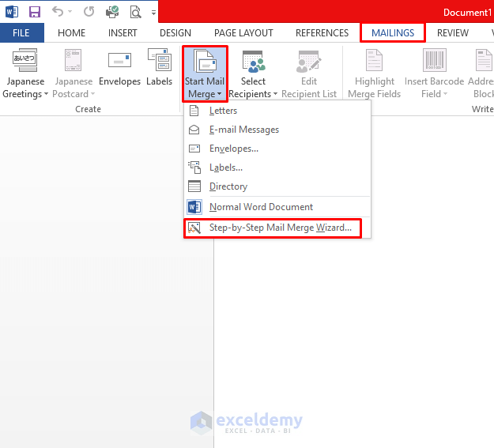Click Highlight Merge Fields button
Image resolution: width=494 pixels, height=448 pixels.
tap(375, 73)
